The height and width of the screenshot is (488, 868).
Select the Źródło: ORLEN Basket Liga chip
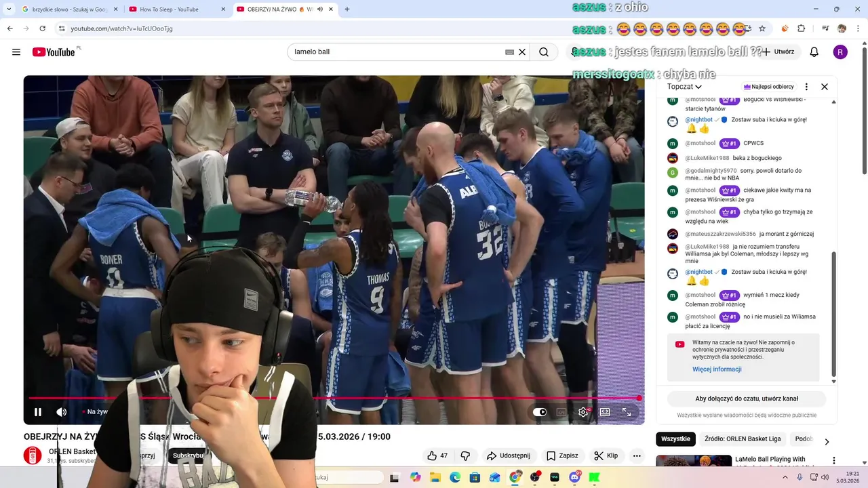[x=743, y=439]
